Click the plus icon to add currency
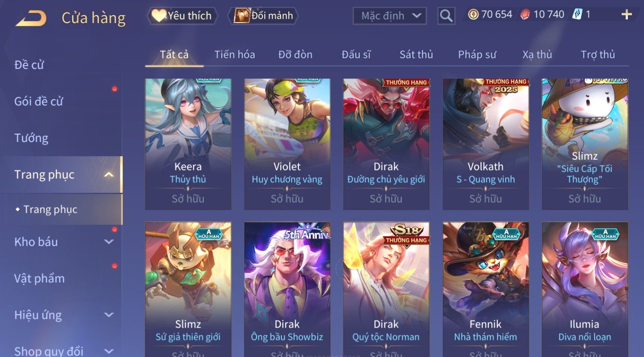 [x=626, y=15]
